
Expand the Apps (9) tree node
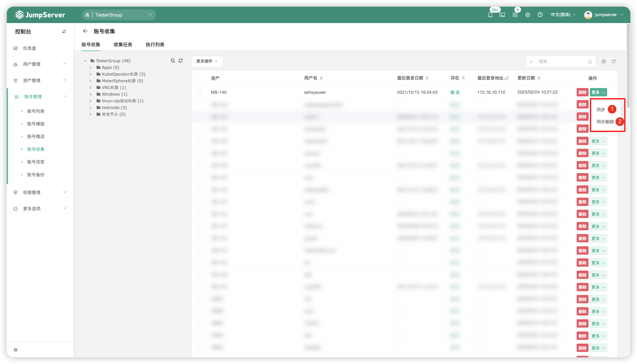tap(90, 67)
